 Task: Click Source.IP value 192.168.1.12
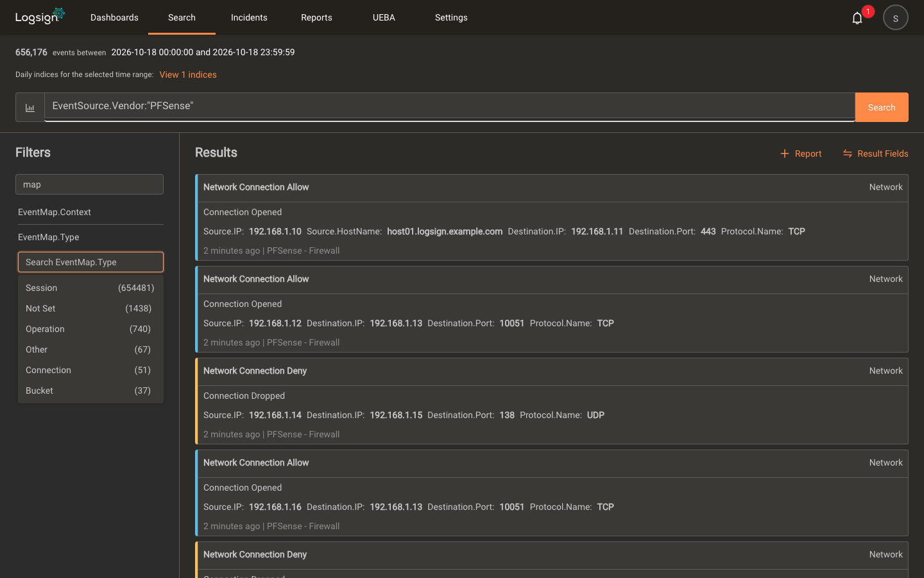click(275, 323)
